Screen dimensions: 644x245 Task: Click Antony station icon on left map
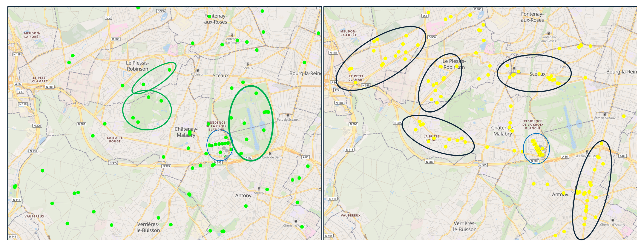tap(259, 189)
